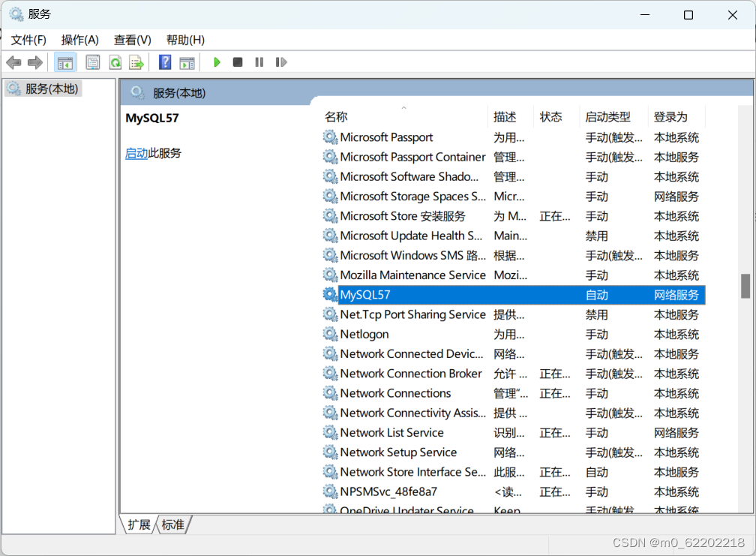
Task: Select Microsoft Windows SMS service row
Action: click(514, 256)
